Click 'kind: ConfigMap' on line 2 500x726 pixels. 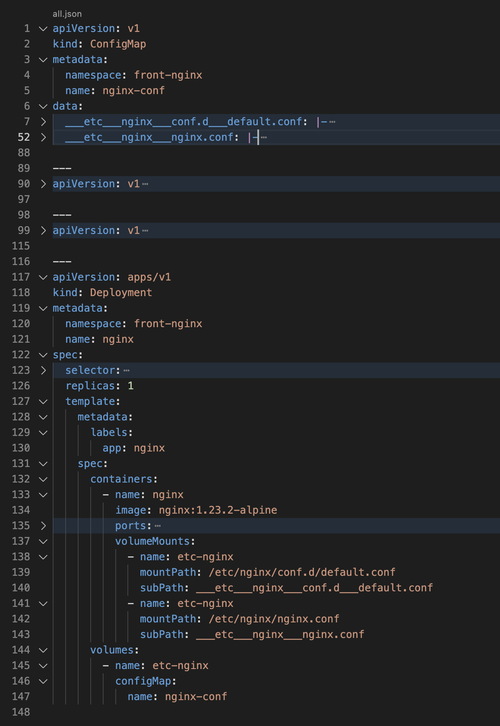[x=99, y=44]
